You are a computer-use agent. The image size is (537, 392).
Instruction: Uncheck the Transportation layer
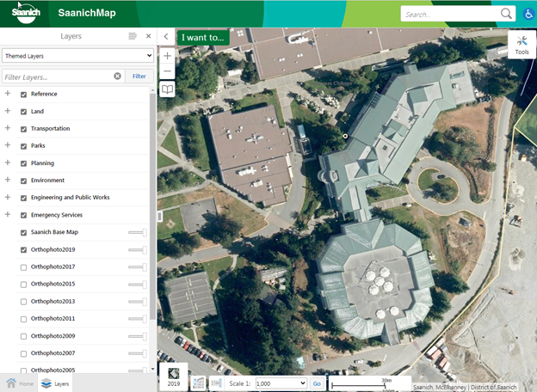click(23, 129)
